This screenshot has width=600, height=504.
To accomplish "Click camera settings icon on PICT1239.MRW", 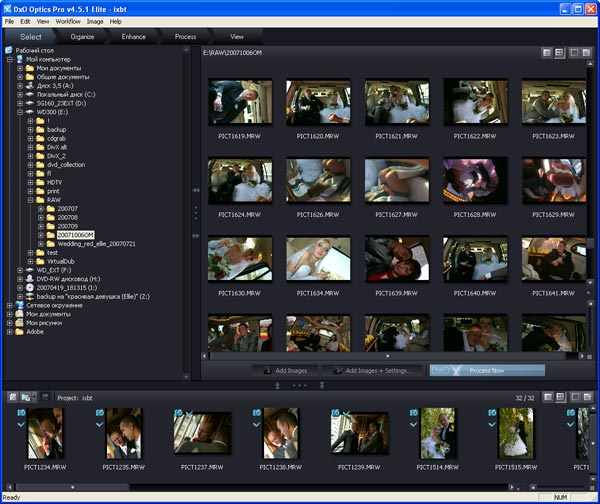I will (x=335, y=413).
